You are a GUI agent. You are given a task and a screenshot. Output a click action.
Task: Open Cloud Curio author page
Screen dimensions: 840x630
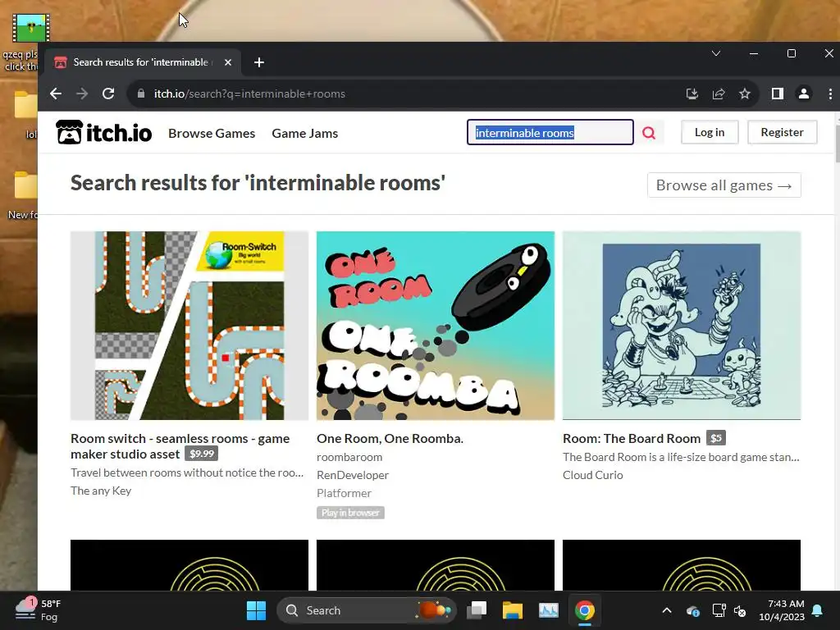pyautogui.click(x=592, y=475)
